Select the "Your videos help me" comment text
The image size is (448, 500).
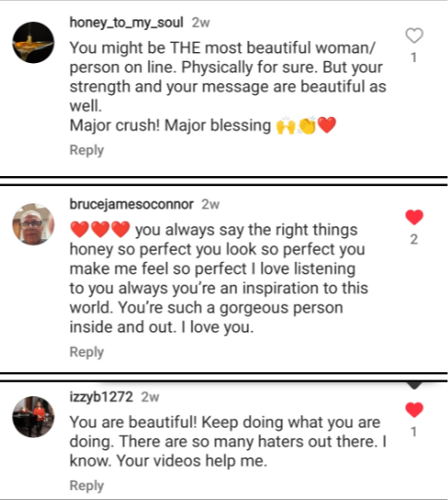[192, 461]
